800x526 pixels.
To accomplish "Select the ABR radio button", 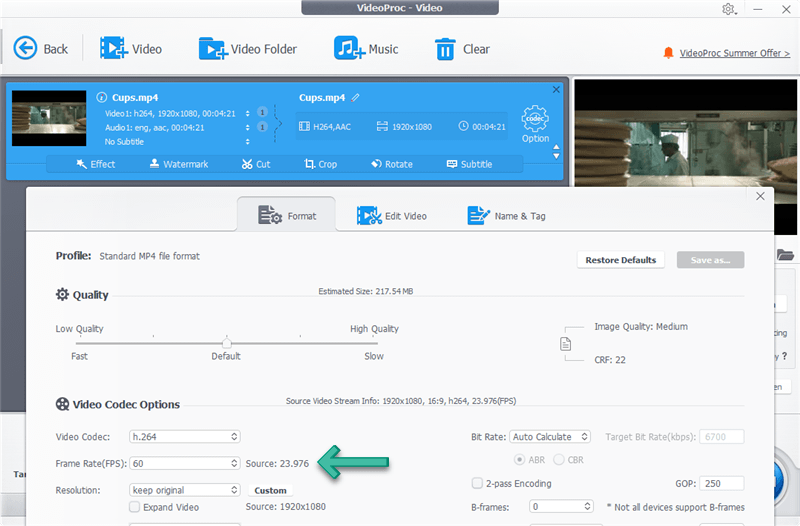I will tap(519, 460).
